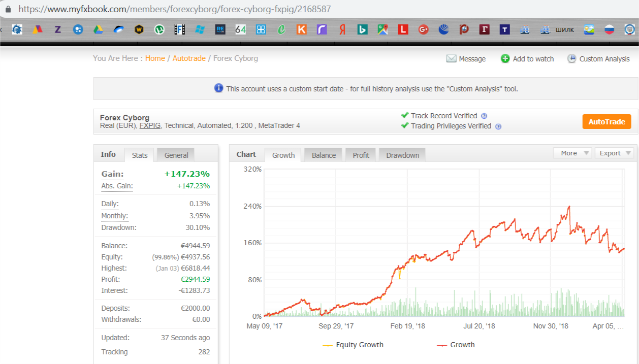Click the Monthly label in stats
The height and width of the screenshot is (364, 639).
click(114, 216)
